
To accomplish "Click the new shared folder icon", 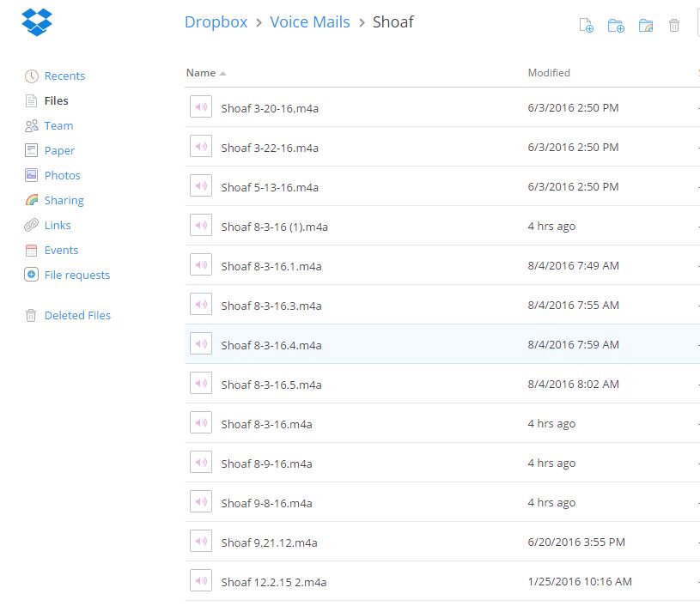I will coord(646,26).
